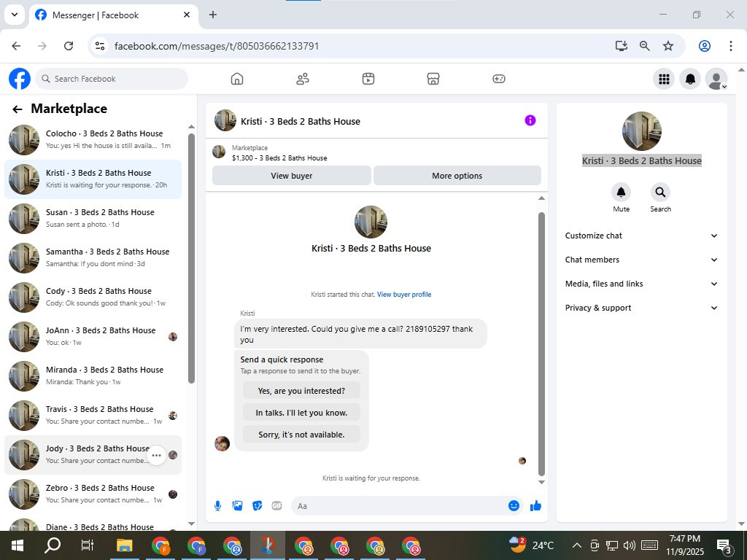
Task: Click the message thread scrollbar
Action: click(541, 344)
